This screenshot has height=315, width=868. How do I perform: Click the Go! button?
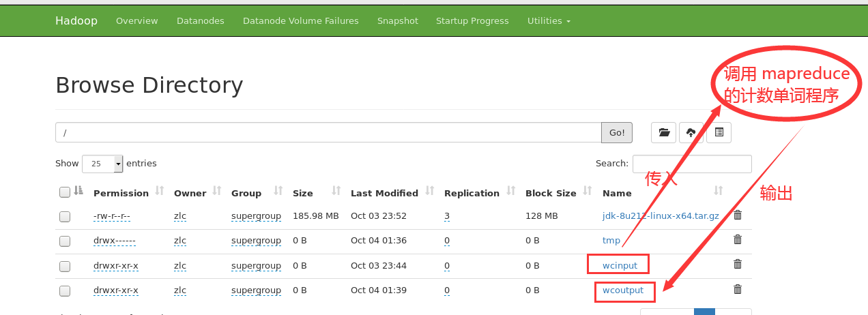point(617,132)
